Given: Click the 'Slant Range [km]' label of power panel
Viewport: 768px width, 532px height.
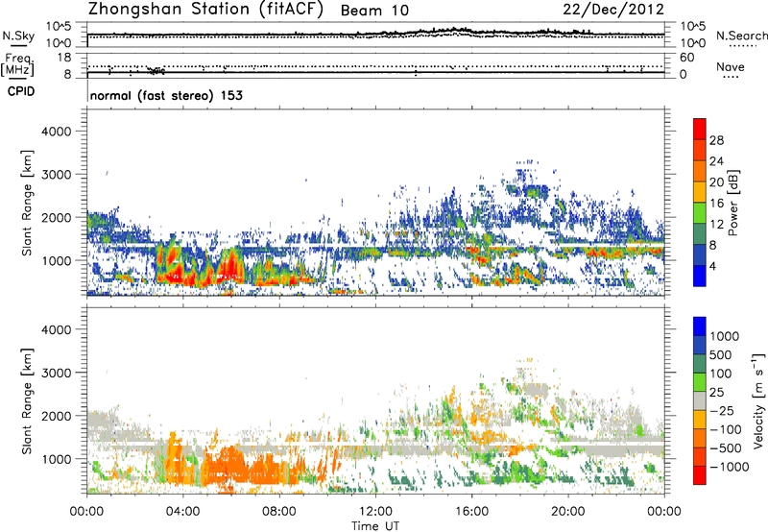Looking at the screenshot, I should [27, 203].
